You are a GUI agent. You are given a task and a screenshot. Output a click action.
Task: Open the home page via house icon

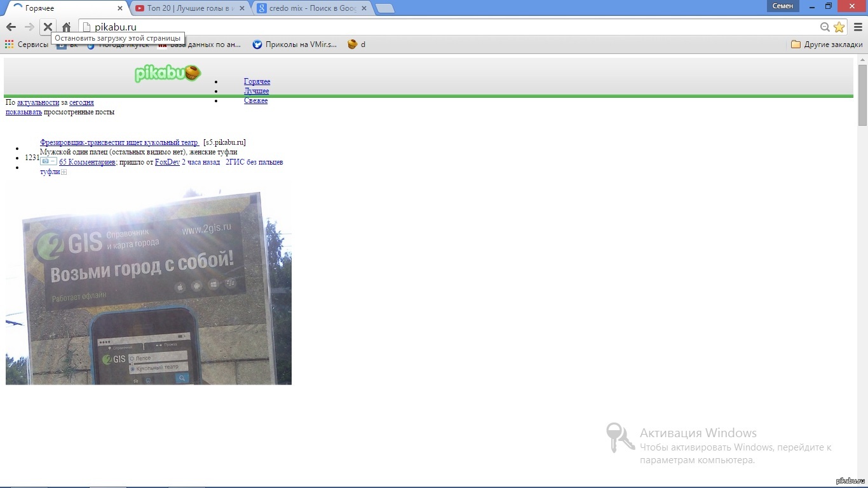[66, 27]
